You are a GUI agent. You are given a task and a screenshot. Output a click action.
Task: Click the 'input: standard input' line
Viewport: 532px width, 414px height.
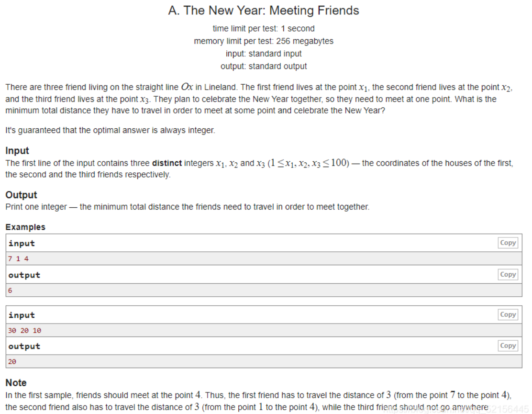(x=264, y=54)
